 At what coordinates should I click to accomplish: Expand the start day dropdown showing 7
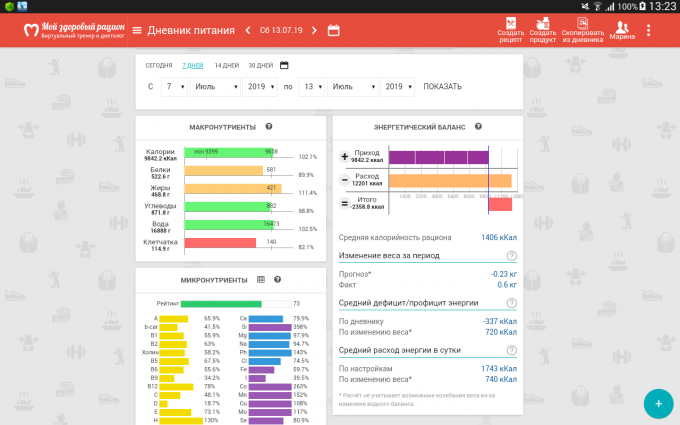[175, 87]
